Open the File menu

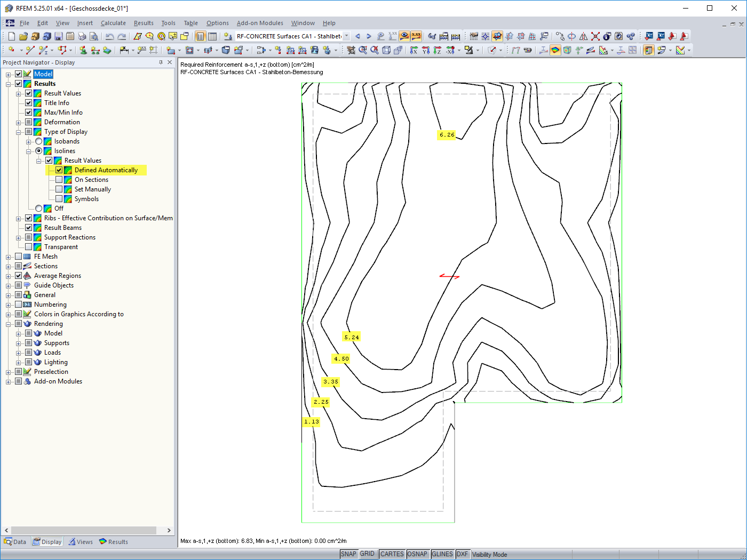coord(25,23)
